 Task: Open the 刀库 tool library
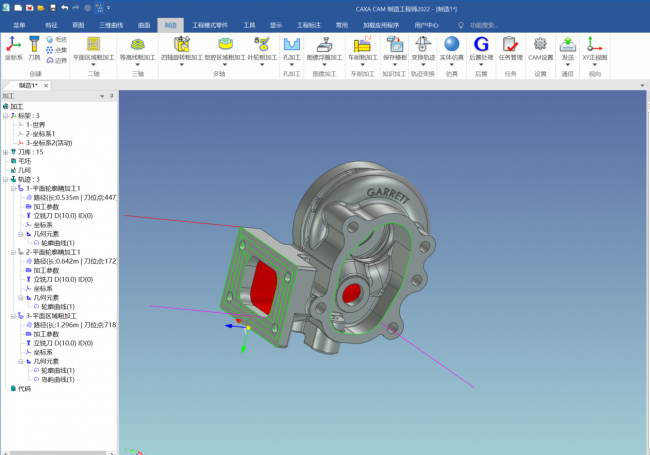pos(34,47)
